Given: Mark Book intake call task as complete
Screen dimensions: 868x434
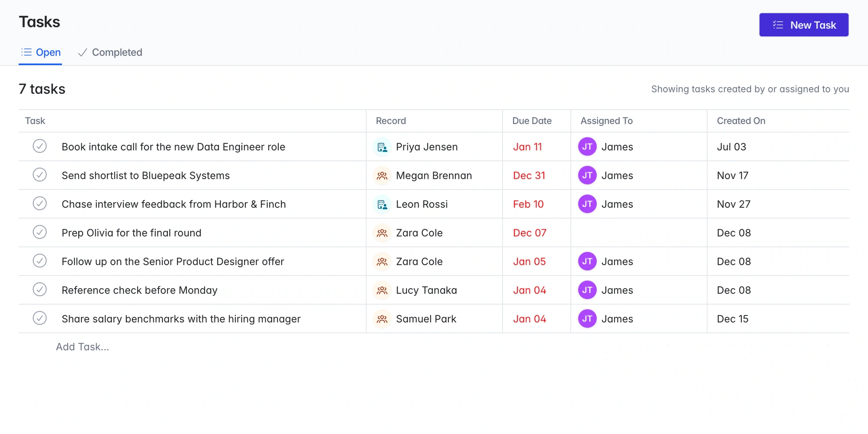Looking at the screenshot, I should pos(39,146).
